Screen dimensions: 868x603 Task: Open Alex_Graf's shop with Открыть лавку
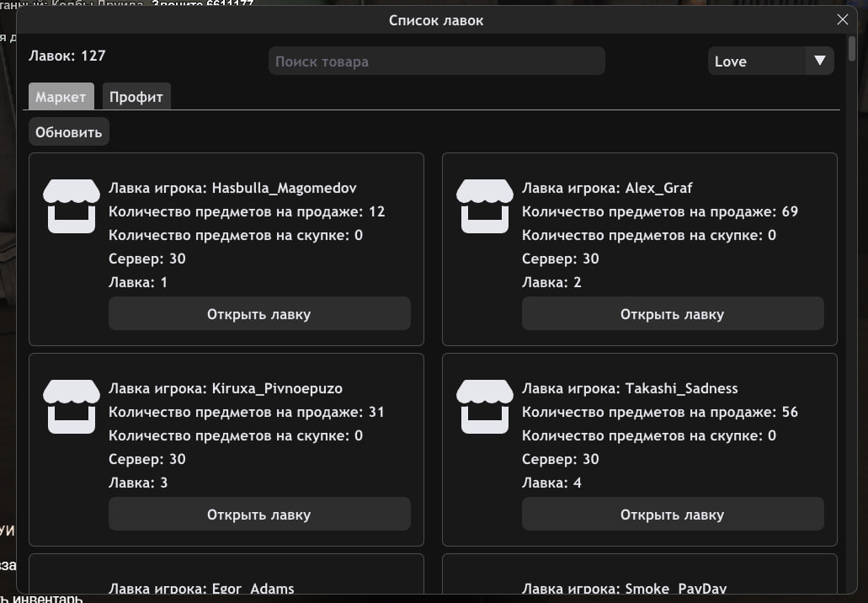pos(672,313)
